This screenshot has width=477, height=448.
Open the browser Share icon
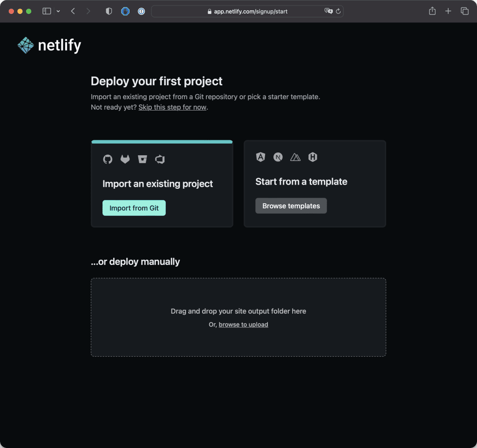(x=432, y=11)
